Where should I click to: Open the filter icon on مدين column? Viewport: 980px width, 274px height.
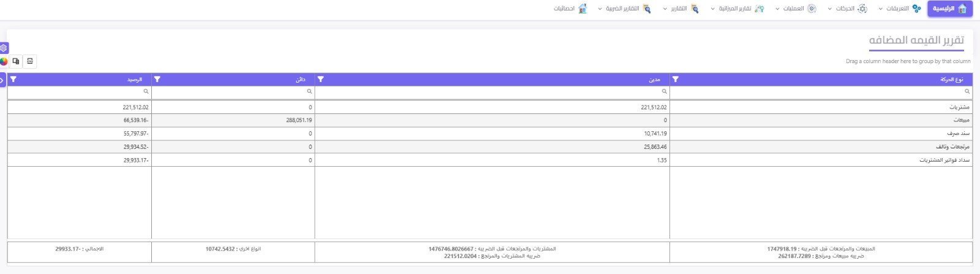point(320,79)
